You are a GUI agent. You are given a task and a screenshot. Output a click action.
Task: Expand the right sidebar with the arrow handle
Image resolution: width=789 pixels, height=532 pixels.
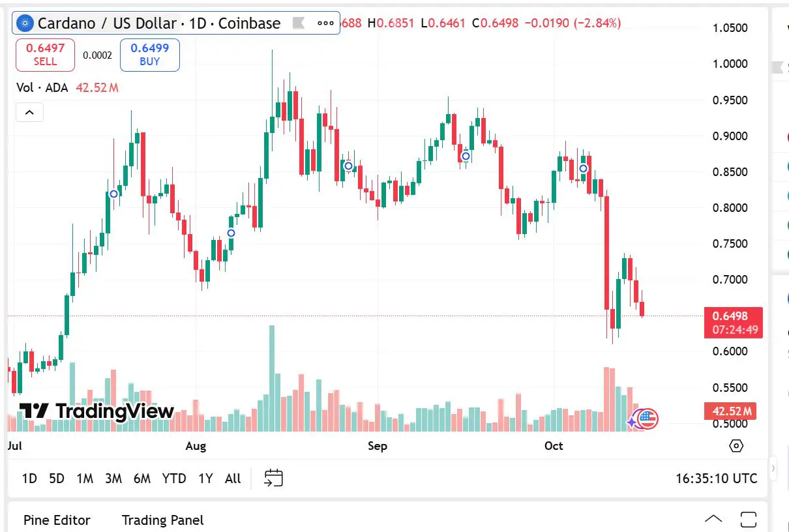tap(773, 467)
